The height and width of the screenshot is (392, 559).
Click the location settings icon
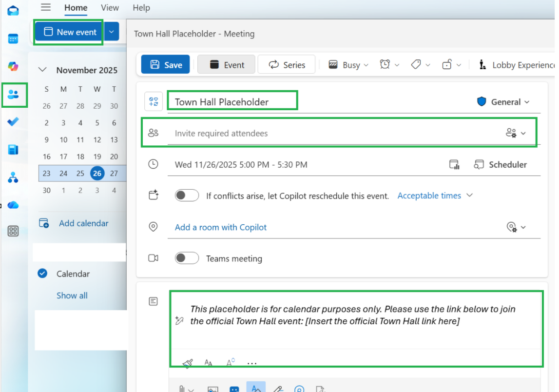512,227
